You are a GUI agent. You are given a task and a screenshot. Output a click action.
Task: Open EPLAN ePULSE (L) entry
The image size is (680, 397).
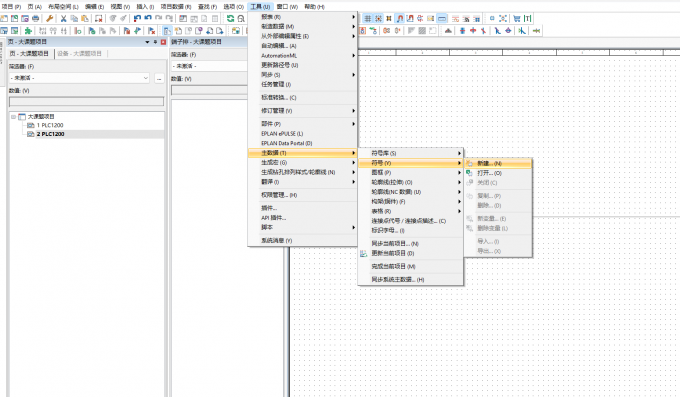302,134
